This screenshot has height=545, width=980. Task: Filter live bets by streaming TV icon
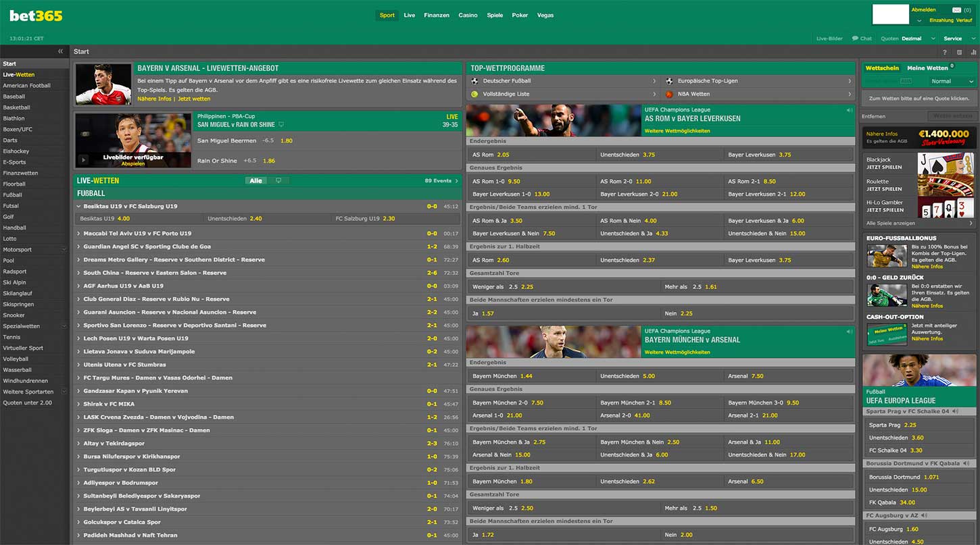278,180
